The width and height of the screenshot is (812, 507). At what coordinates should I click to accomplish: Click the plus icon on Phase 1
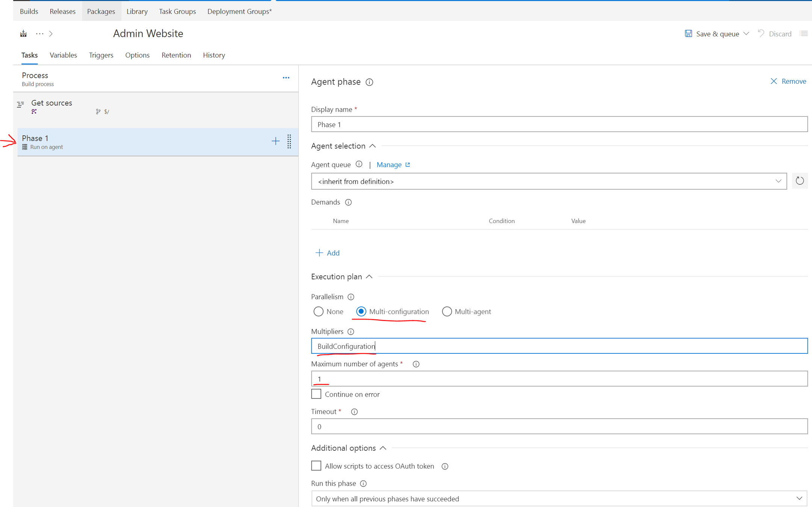click(275, 141)
